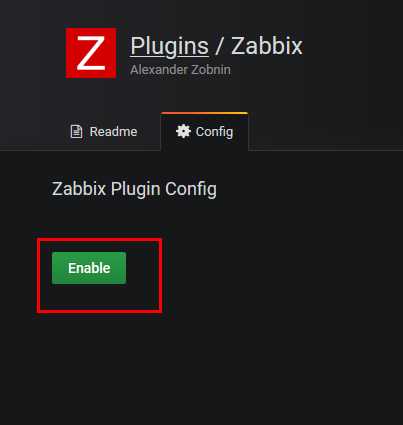Click the word Plugin in config heading
The height and width of the screenshot is (425, 403).
tap(135, 189)
